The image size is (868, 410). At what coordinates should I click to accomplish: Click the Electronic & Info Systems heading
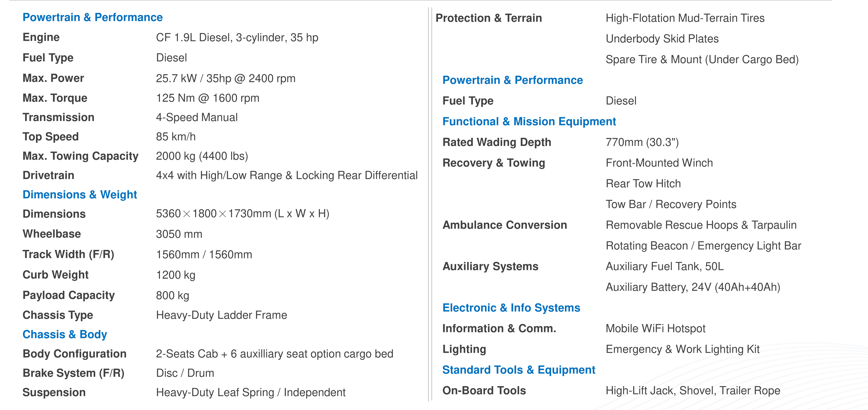[511, 308]
